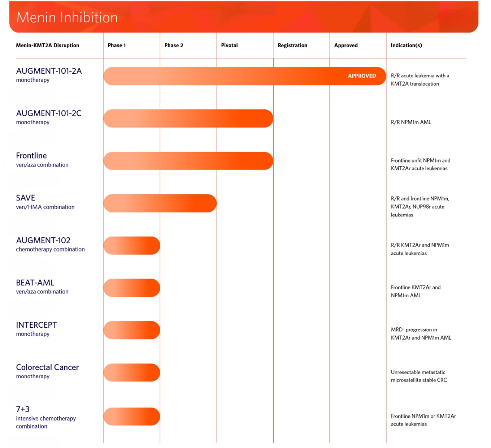The image size is (491, 448).
Task: Click the R/R NPM1m AML indication text
Action: (411, 122)
